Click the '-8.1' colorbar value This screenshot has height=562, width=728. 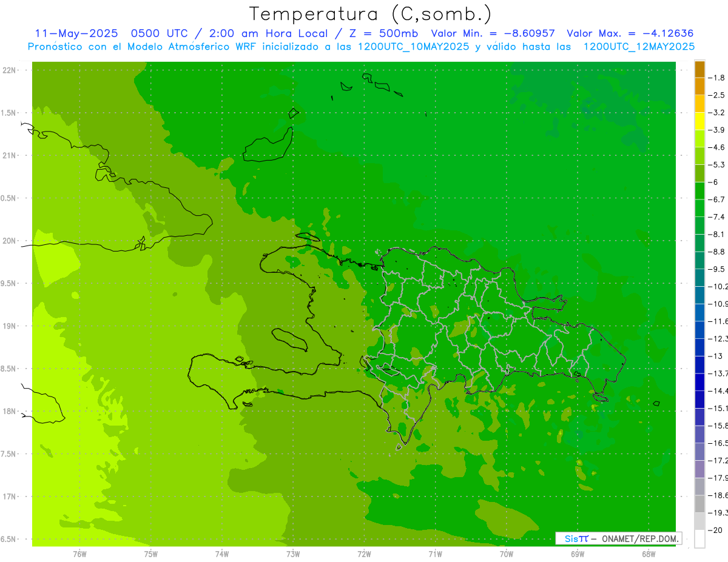click(716, 234)
